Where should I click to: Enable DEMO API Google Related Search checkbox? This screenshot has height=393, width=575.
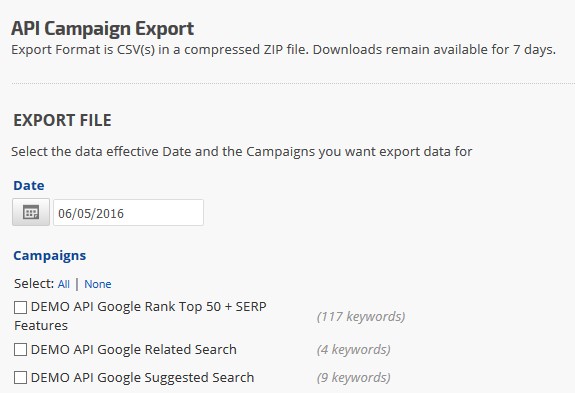point(21,350)
